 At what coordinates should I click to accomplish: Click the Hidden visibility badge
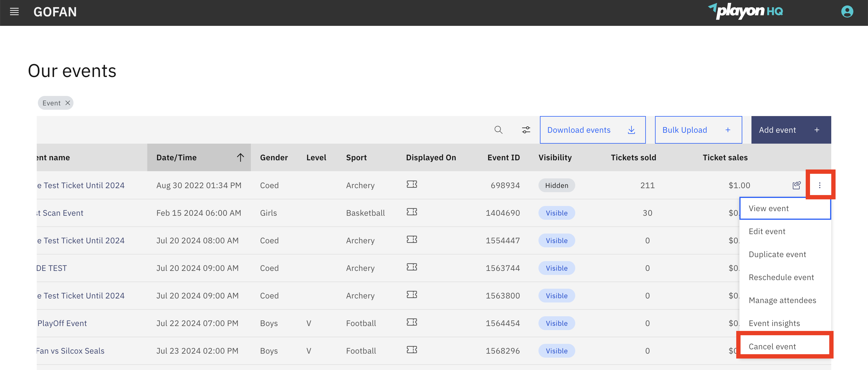click(557, 185)
